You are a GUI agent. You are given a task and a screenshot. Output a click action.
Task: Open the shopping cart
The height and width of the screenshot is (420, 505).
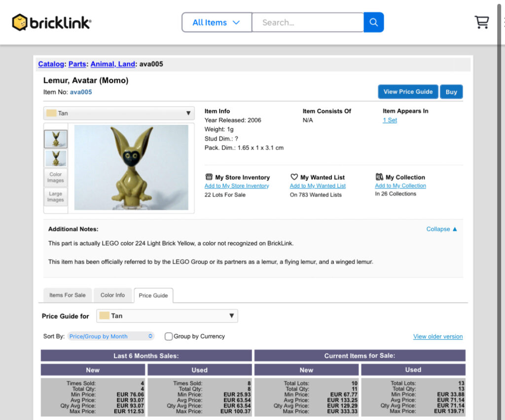coord(481,22)
